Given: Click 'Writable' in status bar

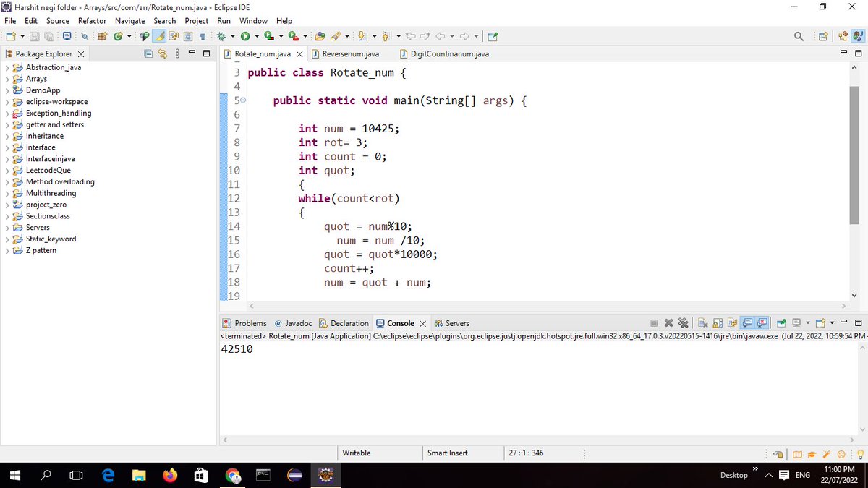Looking at the screenshot, I should coord(356,453).
